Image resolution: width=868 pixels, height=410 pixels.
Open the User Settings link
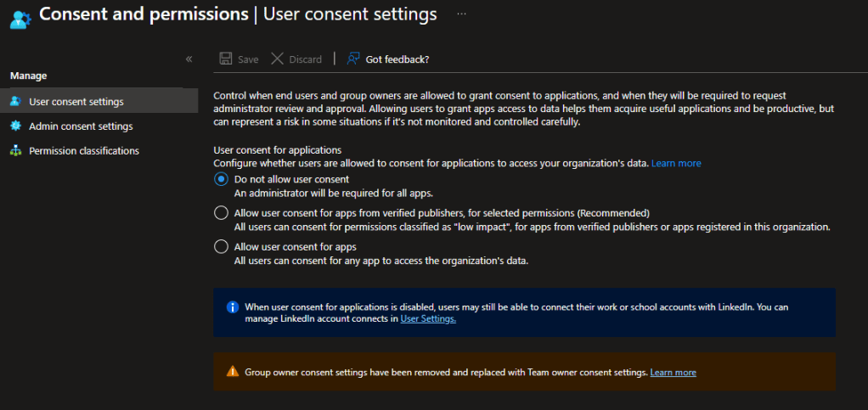coord(428,319)
